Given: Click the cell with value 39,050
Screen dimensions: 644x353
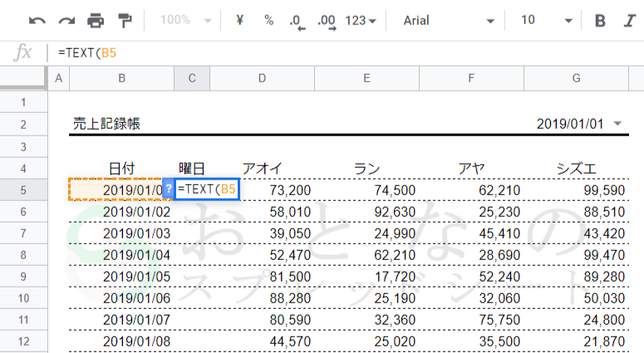Looking at the screenshot, I should tap(262, 233).
